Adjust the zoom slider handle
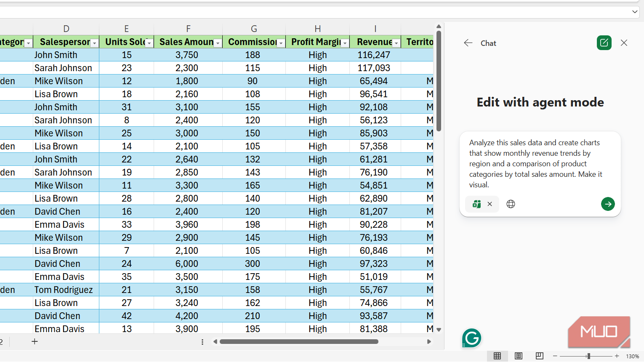The width and height of the screenshot is (644, 362). tap(588, 356)
